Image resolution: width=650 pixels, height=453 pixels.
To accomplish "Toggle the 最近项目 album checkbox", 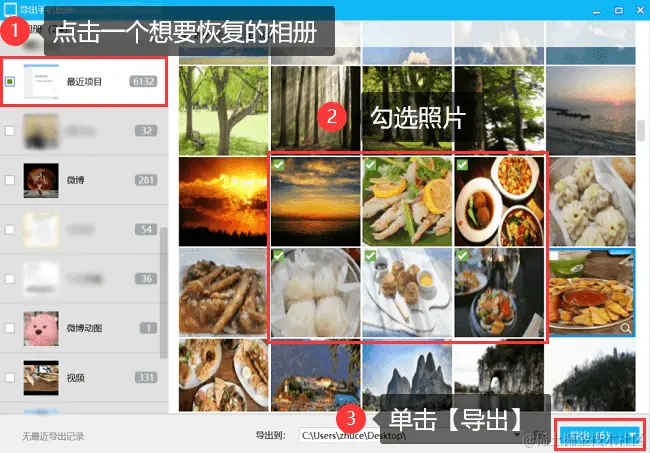I will pyautogui.click(x=10, y=82).
